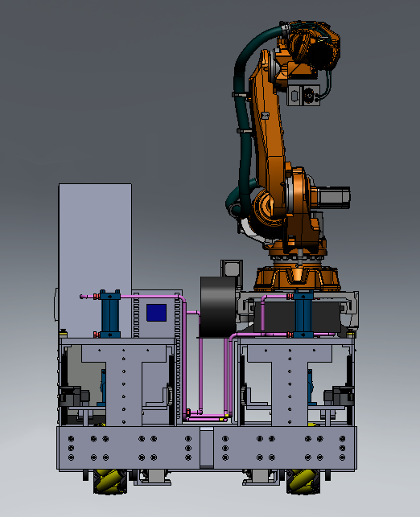Select the yellow mecanum wheel under the cabinet side

tap(110, 482)
